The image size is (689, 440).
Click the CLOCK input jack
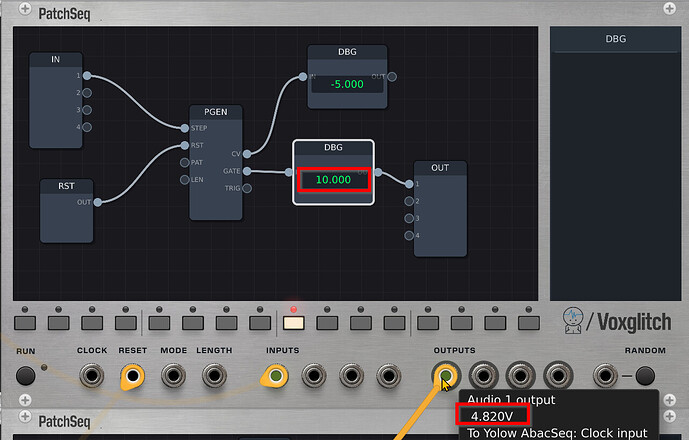92,376
